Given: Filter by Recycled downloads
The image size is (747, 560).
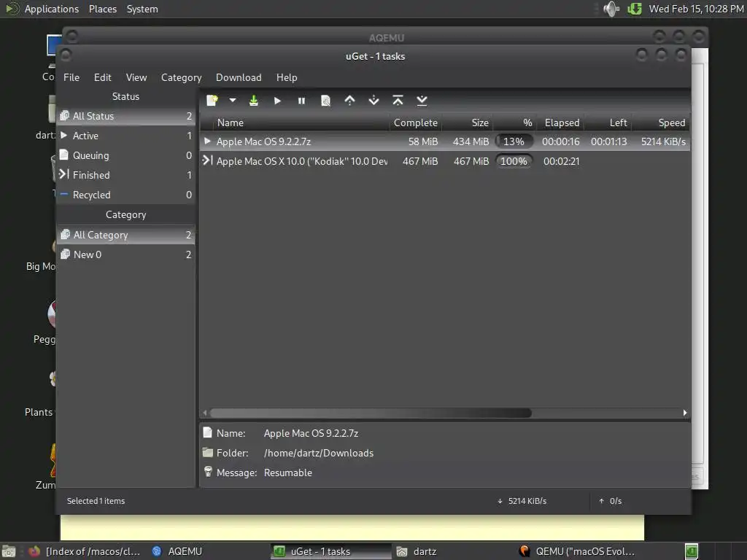Looking at the screenshot, I should 125,195.
